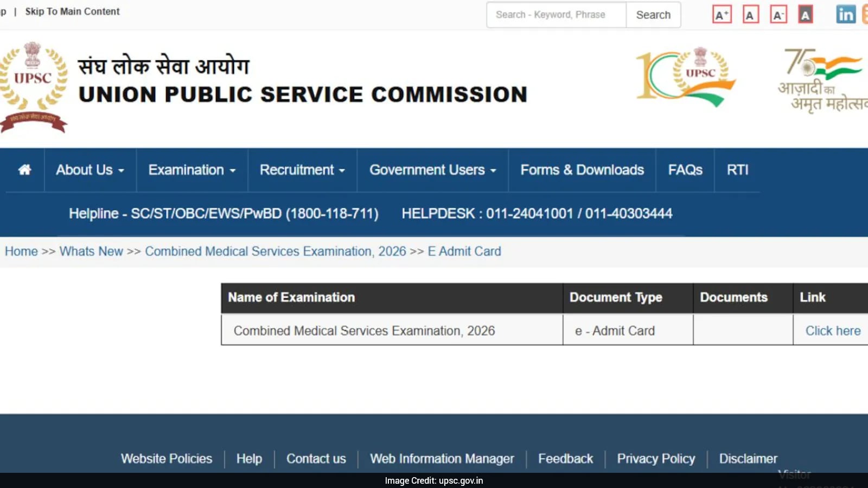868x488 pixels.
Task: Open Contact us footer link
Action: click(x=316, y=459)
